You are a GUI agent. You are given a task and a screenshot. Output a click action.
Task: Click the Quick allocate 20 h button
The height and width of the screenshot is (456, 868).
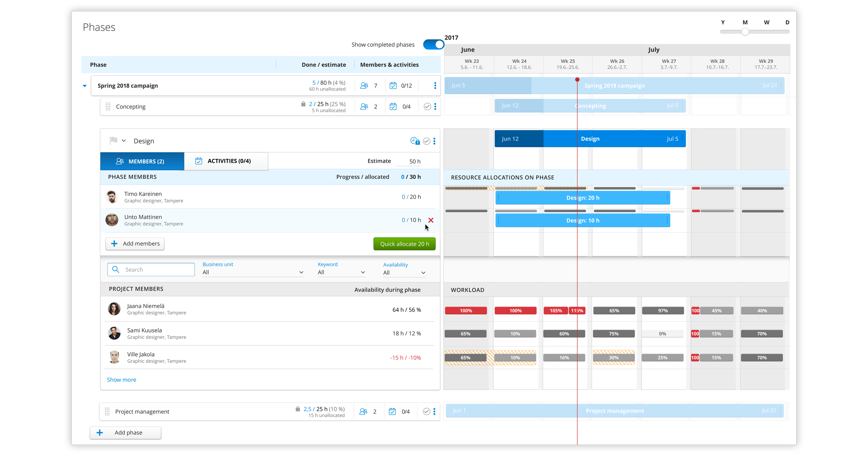tap(404, 244)
